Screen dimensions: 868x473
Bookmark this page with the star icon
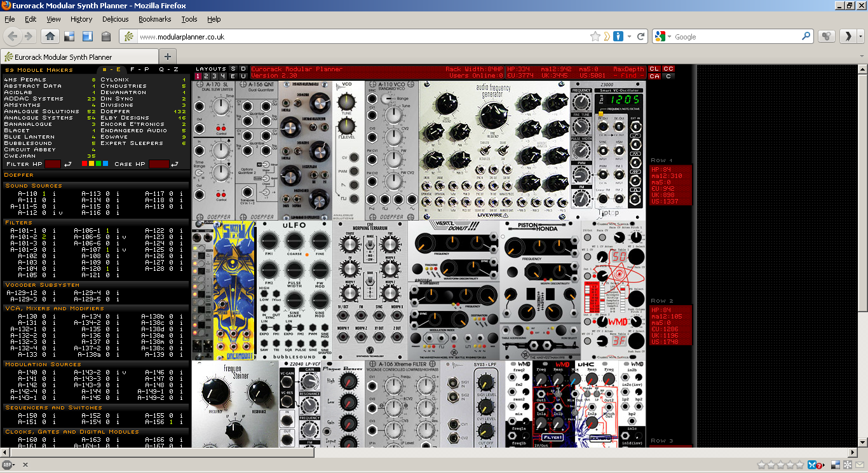tap(595, 37)
